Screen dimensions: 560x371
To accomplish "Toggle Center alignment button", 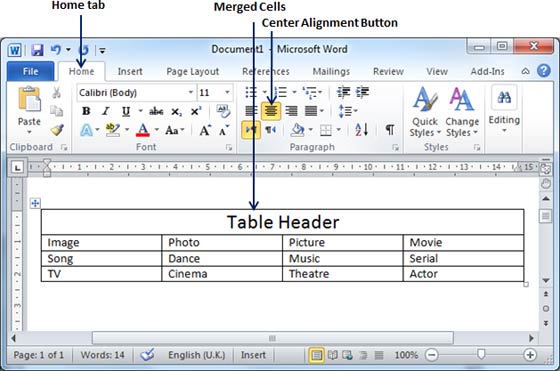I will pos(271,111).
